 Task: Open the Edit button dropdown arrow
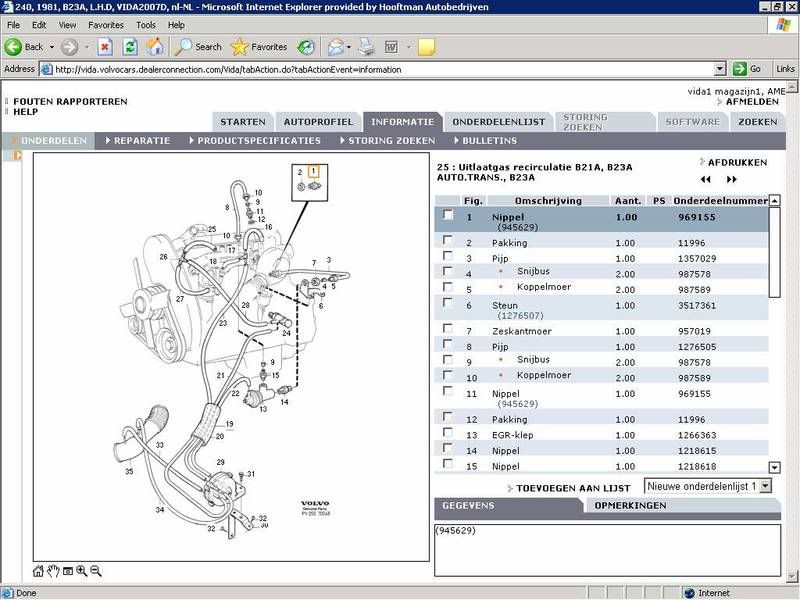pos(409,47)
